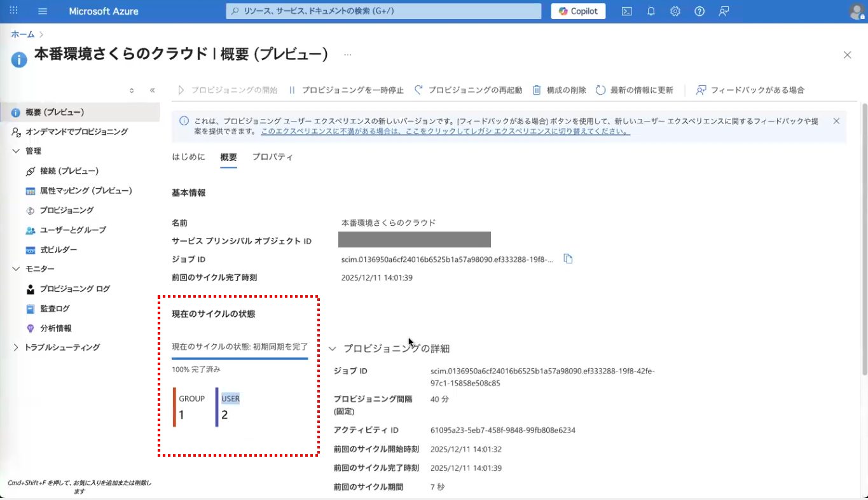Click the hamburger portal menu icon
Screen dimensions: 868x500
(43, 11)
